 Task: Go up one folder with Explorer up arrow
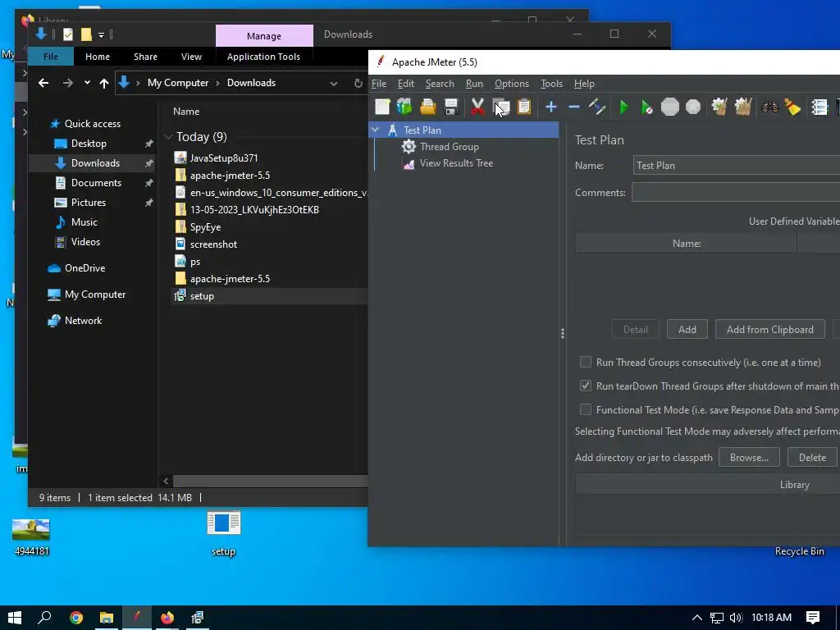104,83
